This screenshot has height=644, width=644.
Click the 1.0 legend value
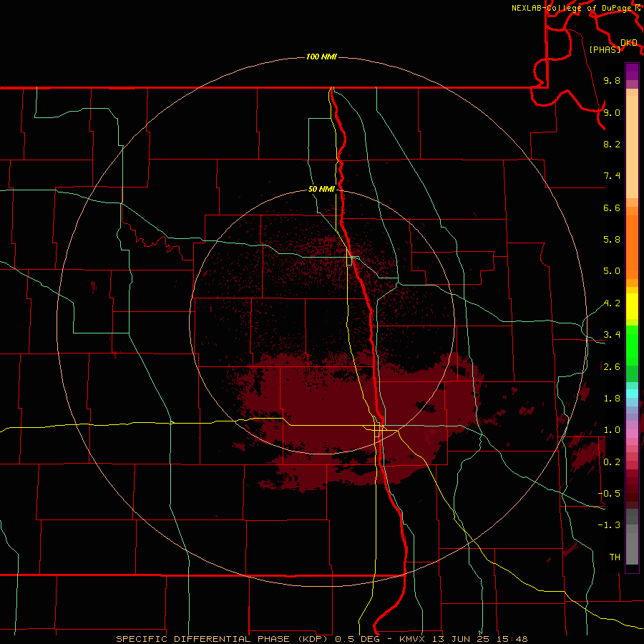612,430
